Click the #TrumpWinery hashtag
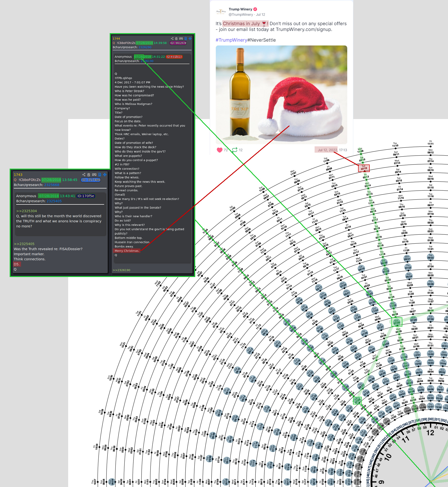The image size is (448, 487). (x=231, y=40)
